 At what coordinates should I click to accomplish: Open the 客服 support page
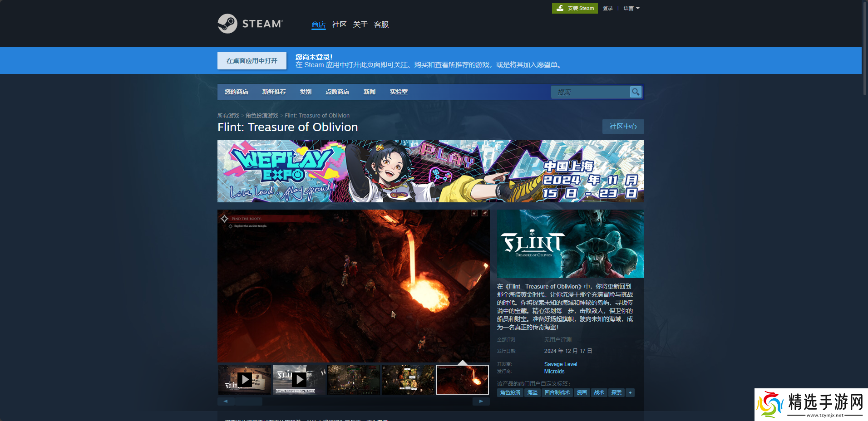click(381, 24)
